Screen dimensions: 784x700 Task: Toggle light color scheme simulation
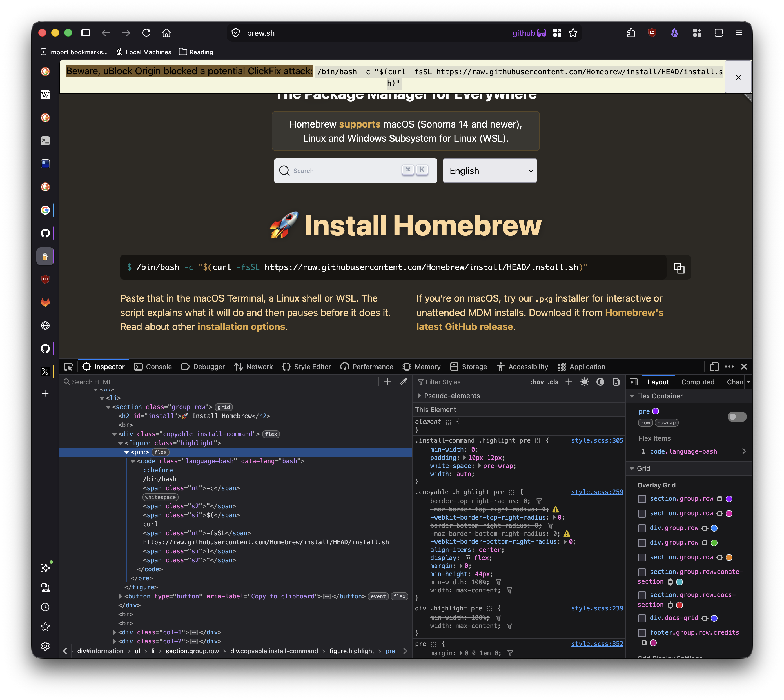[x=584, y=382]
